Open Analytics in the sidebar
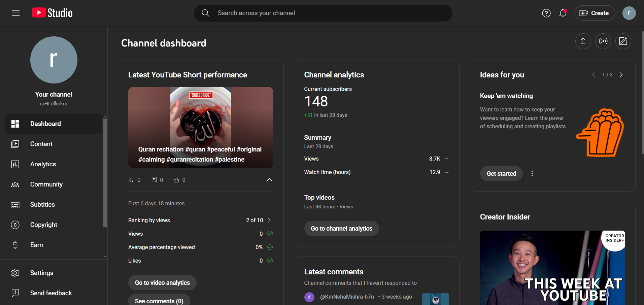The height and width of the screenshot is (305, 644). [54, 164]
